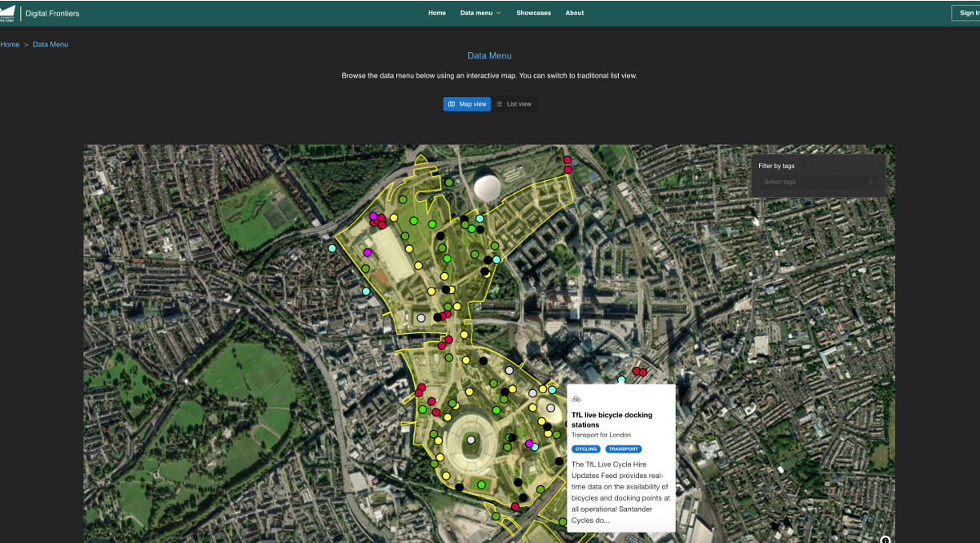
Task: Select the green marker on the running track
Action: pyautogui.click(x=481, y=485)
